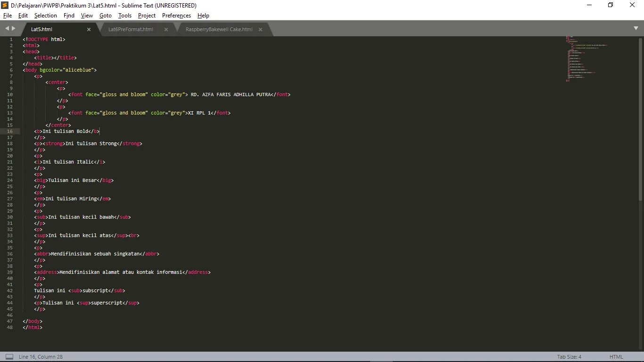Click the Mendifinisikan sebuah singkatan line
Image resolution: width=644 pixels, height=362 pixels.
(97, 254)
